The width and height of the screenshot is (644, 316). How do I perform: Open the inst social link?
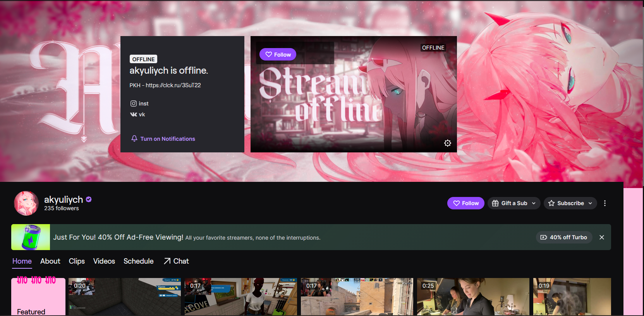(139, 104)
